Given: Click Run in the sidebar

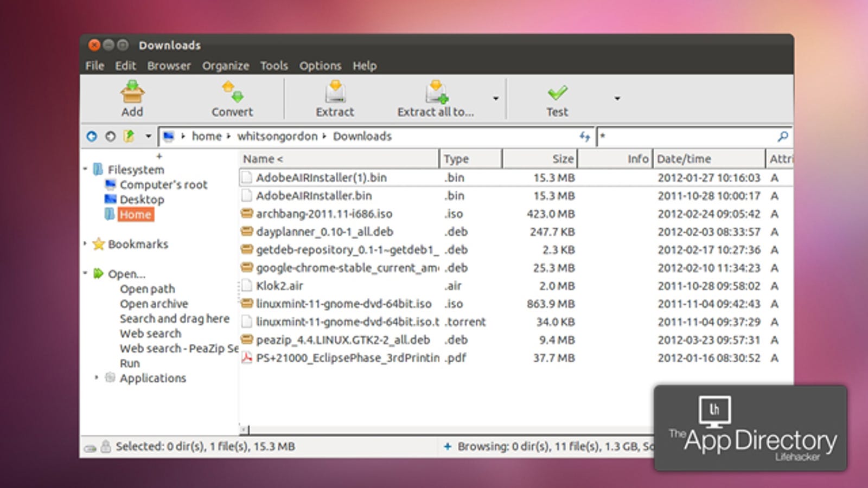Looking at the screenshot, I should (130, 363).
